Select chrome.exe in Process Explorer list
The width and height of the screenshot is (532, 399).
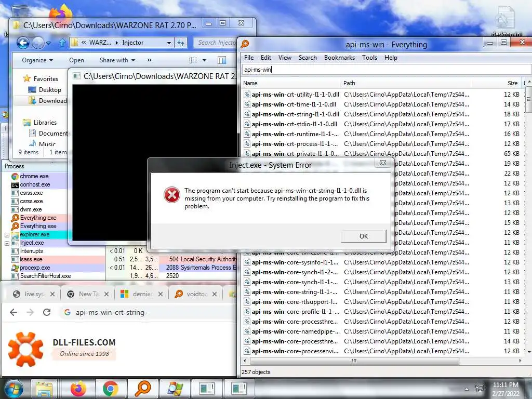point(34,177)
